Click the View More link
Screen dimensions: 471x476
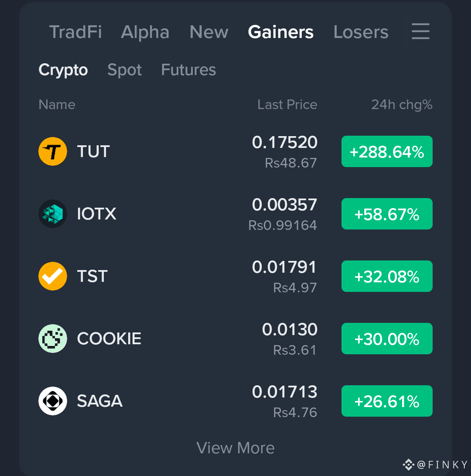(235, 448)
